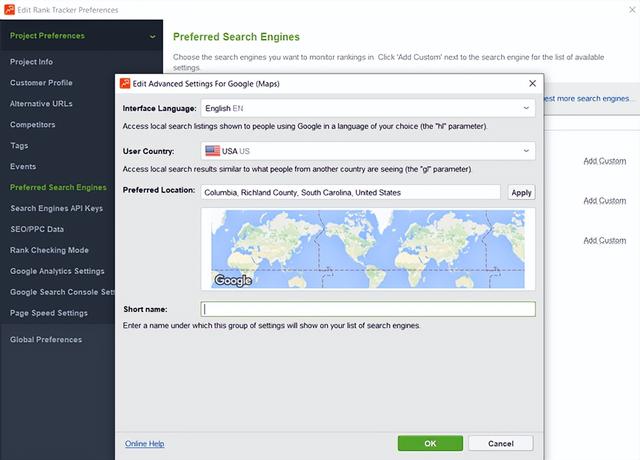Go to Competitors preferences
640x460 pixels.
(x=33, y=124)
